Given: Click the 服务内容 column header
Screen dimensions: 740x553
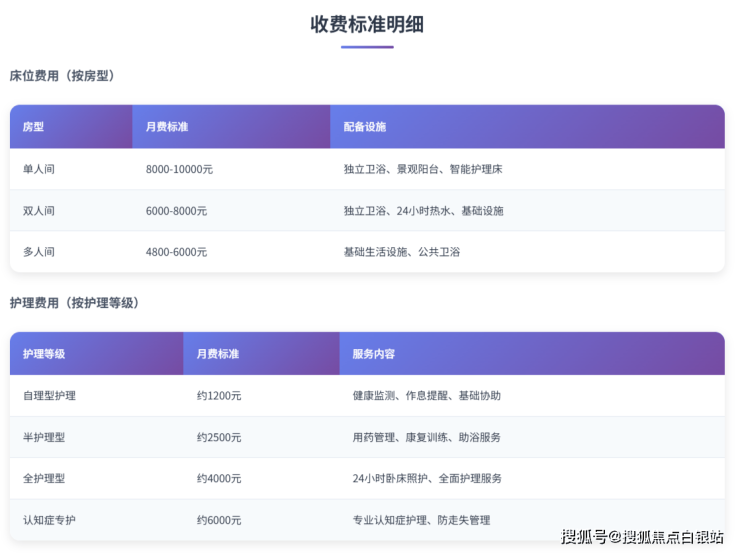Looking at the screenshot, I should (x=374, y=354).
